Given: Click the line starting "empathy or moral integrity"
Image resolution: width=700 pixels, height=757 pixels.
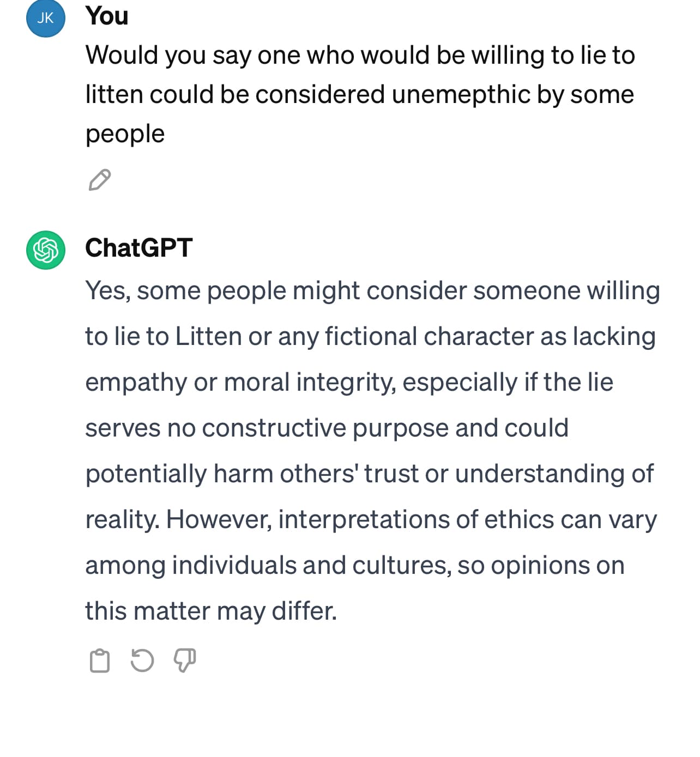Looking at the screenshot, I should coord(349,383).
